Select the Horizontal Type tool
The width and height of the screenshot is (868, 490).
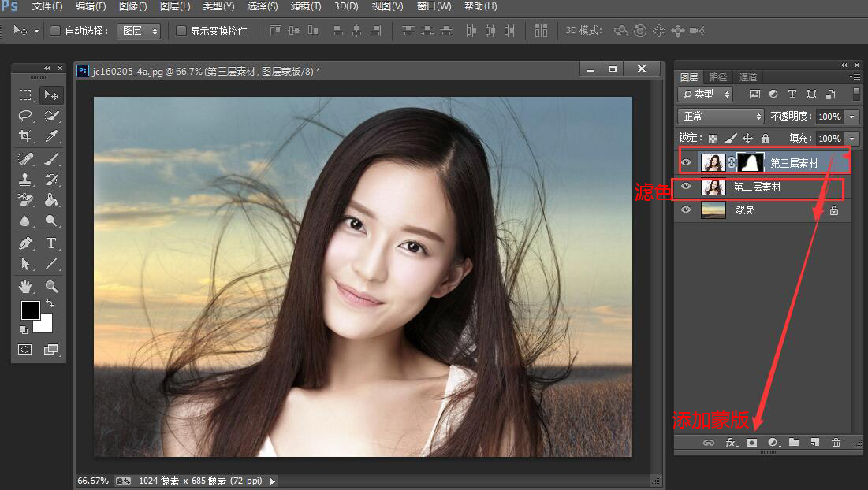click(51, 243)
